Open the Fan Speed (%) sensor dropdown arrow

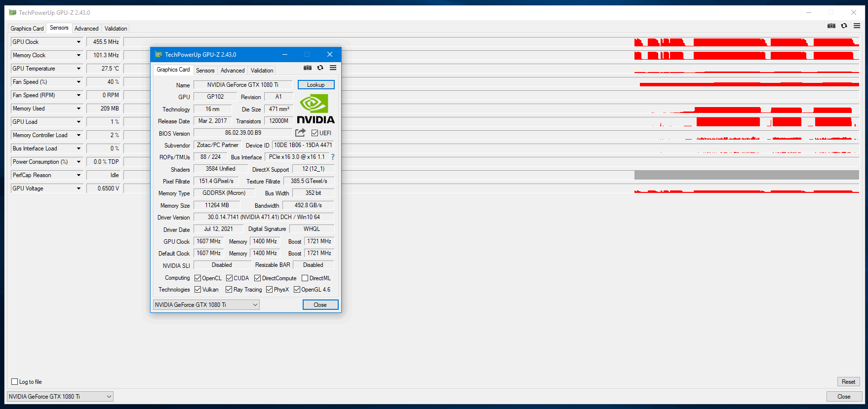(79, 82)
